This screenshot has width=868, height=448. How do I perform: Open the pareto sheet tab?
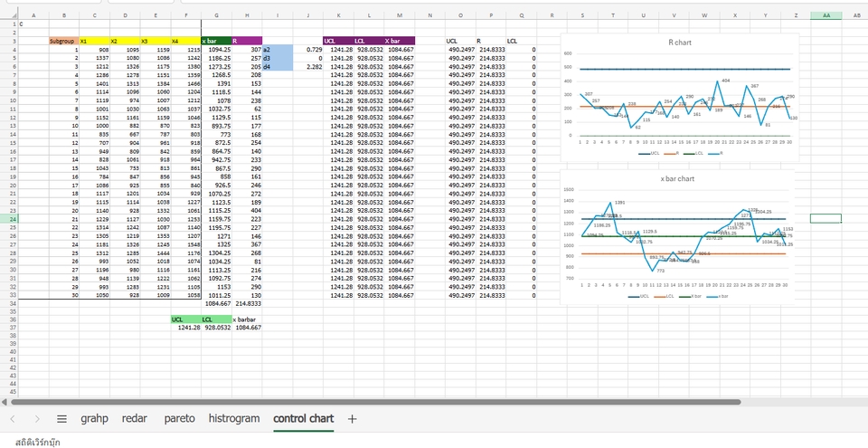tap(179, 419)
